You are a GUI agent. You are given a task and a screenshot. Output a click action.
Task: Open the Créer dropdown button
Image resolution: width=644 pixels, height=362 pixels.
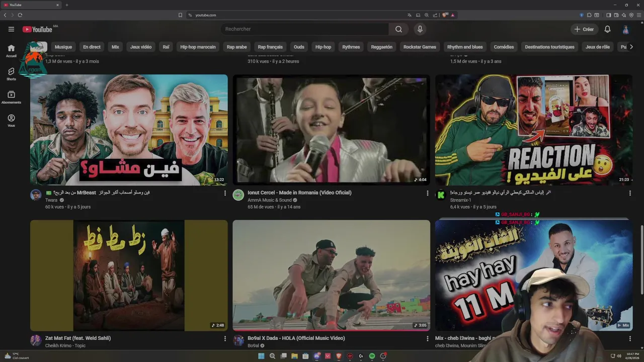pos(584,29)
